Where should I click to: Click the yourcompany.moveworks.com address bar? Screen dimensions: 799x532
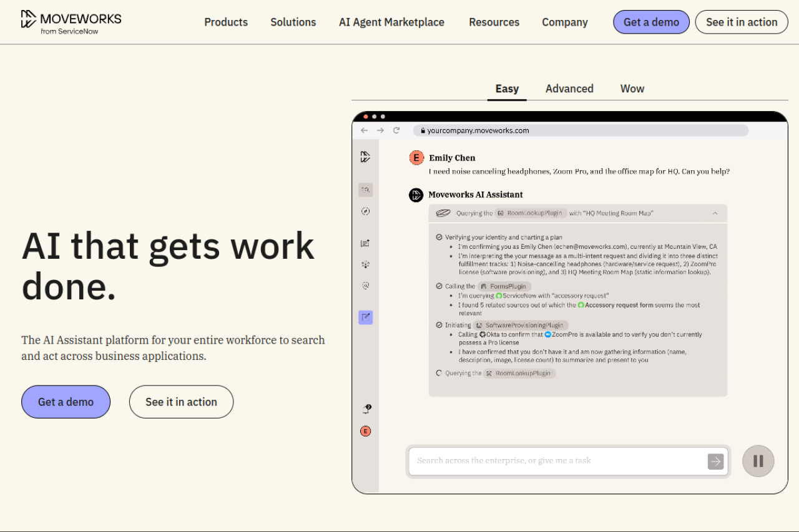click(x=581, y=130)
